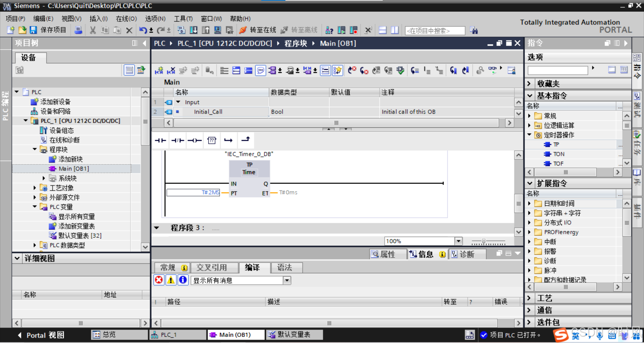
Task: Collapse the 详细视图 section
Action: [17, 258]
